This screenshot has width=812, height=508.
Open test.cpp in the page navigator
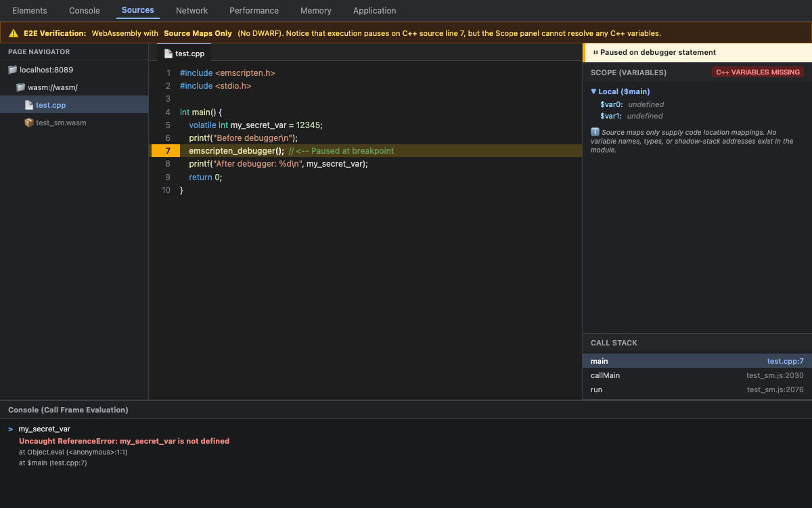click(74, 105)
